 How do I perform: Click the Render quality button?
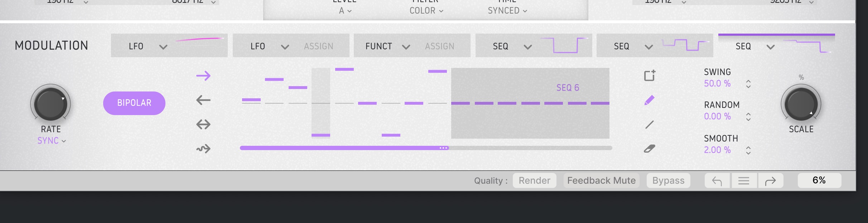534,180
